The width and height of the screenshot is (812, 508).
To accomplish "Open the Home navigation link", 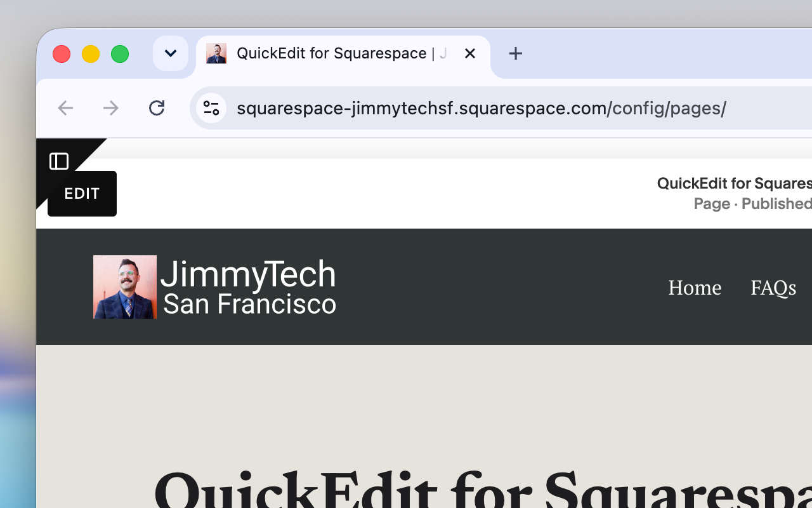I will 695,288.
